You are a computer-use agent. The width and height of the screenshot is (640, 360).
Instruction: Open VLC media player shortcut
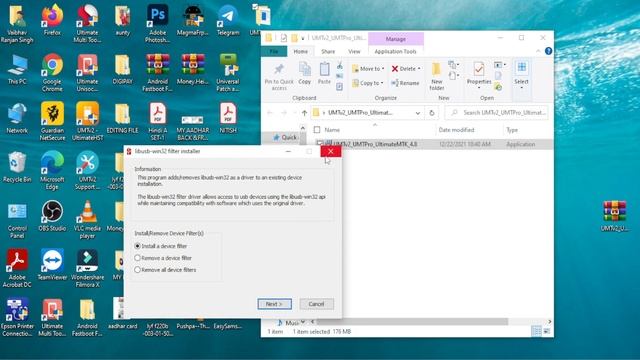point(87,219)
